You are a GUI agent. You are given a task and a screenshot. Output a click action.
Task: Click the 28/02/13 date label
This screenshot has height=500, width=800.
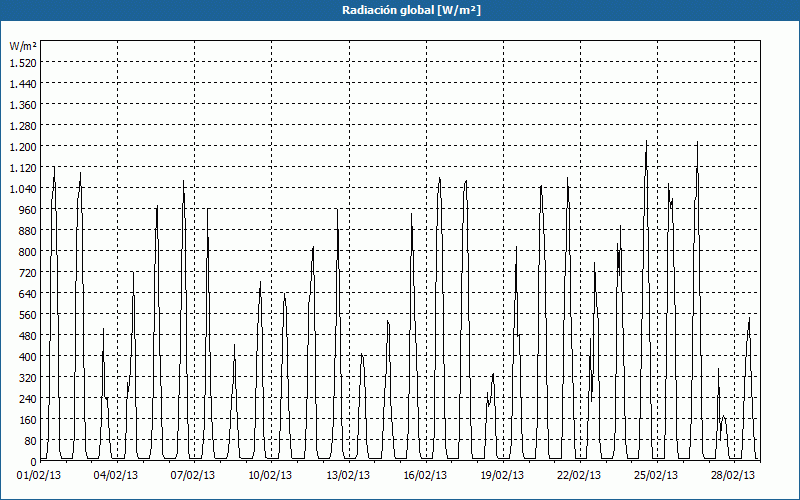click(x=733, y=475)
